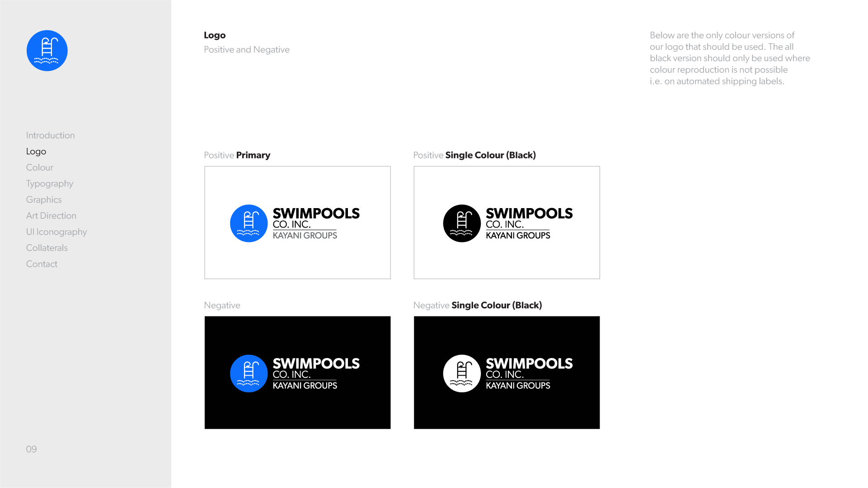Click blue circle icon in Negative logo
This screenshot has width=868, height=488.
click(x=249, y=373)
